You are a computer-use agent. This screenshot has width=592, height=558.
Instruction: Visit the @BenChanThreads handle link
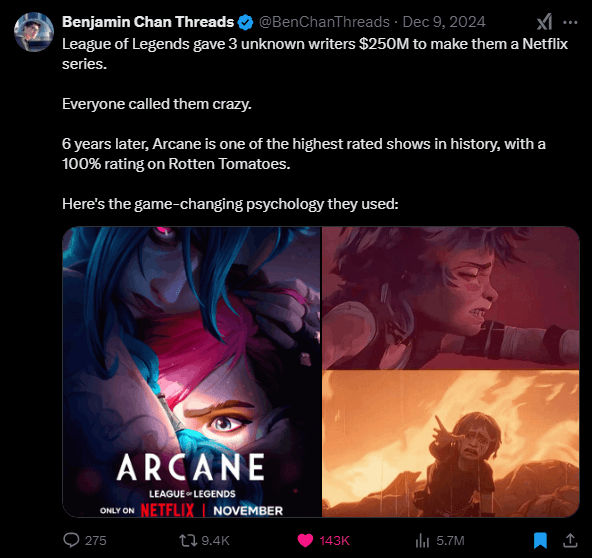[324, 22]
